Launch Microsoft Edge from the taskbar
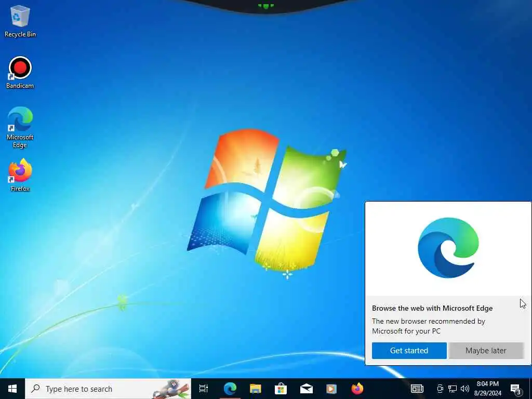 (230, 389)
